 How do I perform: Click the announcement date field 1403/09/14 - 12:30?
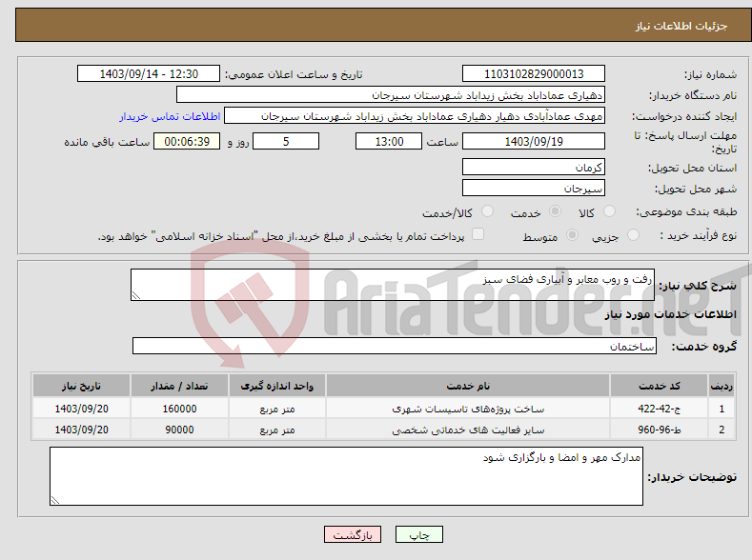(x=148, y=73)
